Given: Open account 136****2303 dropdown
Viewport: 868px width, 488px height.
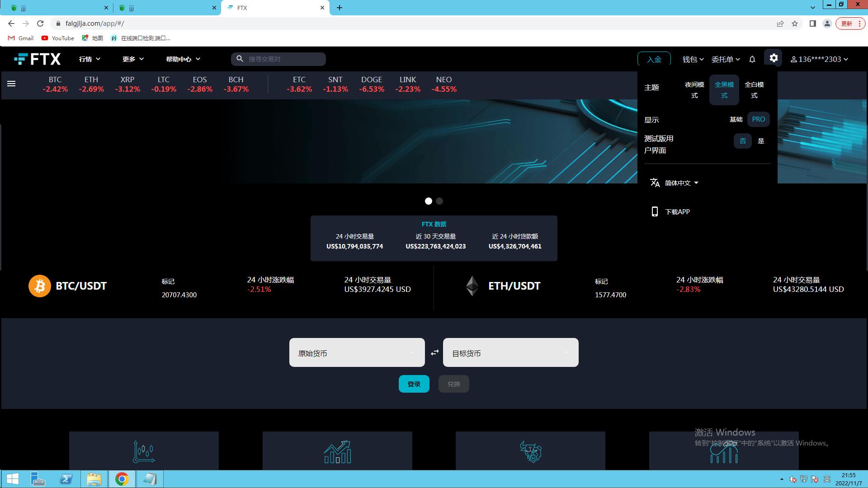Looking at the screenshot, I should pyautogui.click(x=819, y=59).
